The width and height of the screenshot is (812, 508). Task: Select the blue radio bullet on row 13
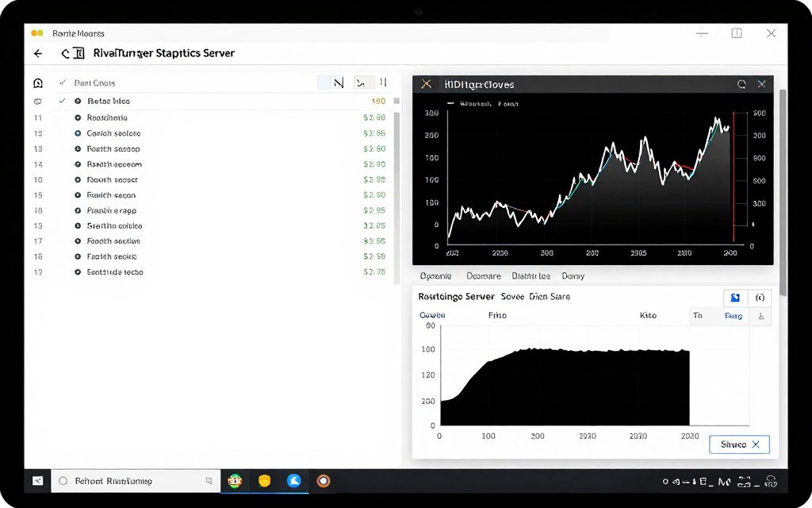[x=78, y=133]
